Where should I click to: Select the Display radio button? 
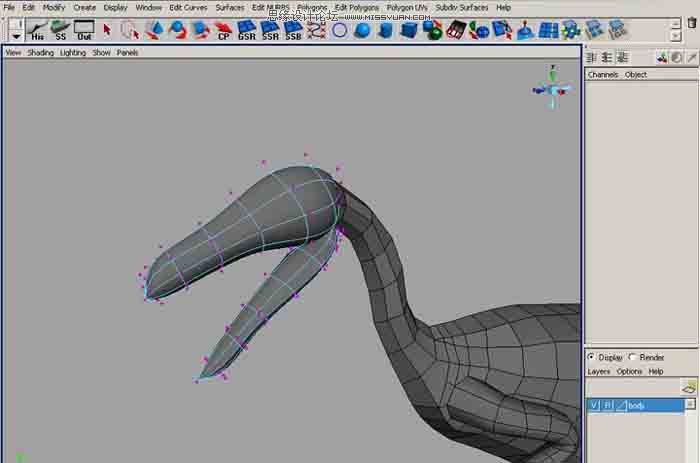coord(592,357)
